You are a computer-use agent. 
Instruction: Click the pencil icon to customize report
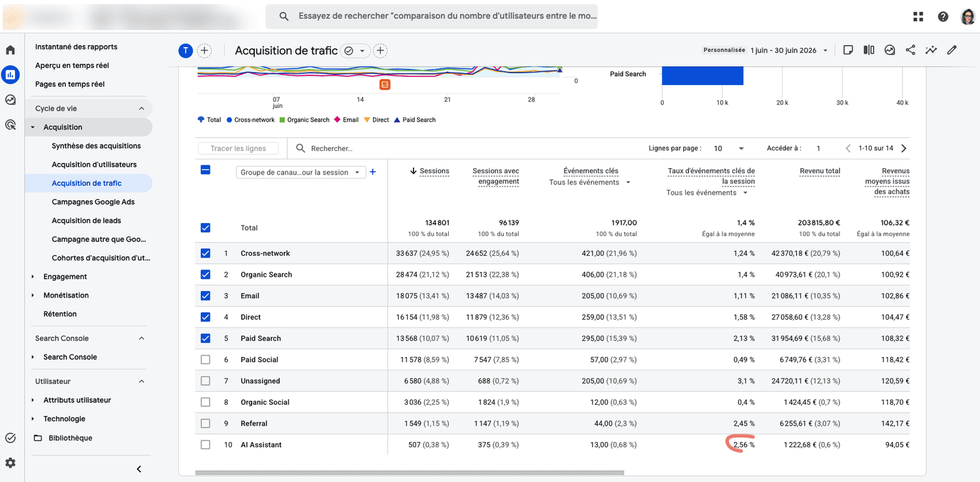(952, 50)
